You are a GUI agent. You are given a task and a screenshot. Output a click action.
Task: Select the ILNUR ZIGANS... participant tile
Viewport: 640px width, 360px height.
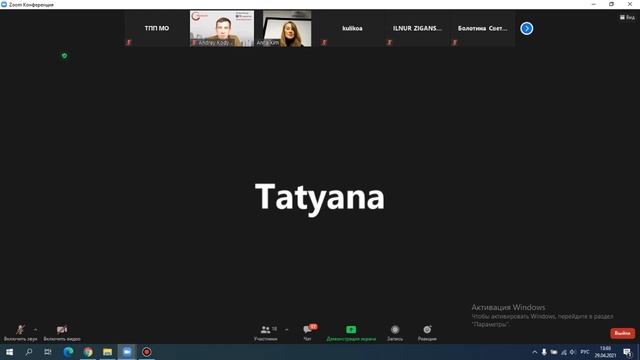pyautogui.click(x=417, y=29)
